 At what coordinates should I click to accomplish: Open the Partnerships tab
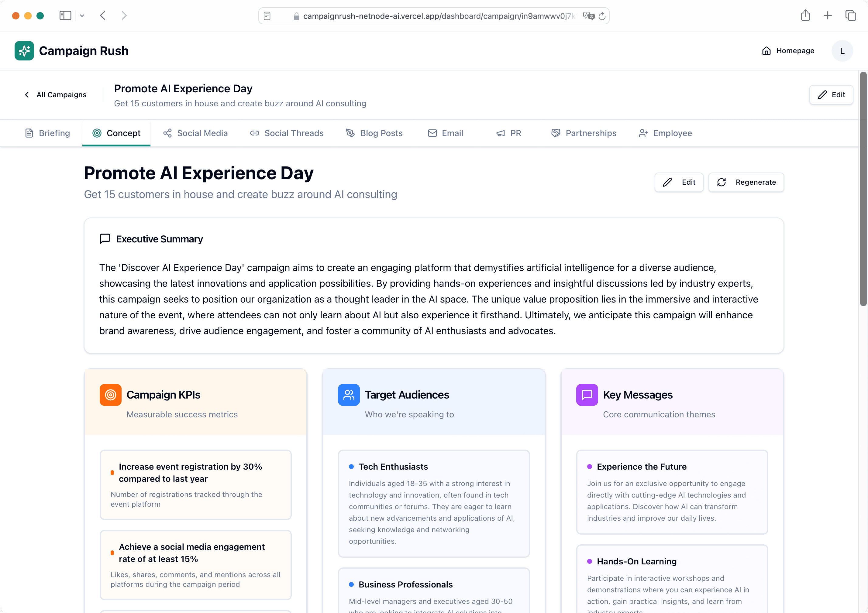point(584,133)
